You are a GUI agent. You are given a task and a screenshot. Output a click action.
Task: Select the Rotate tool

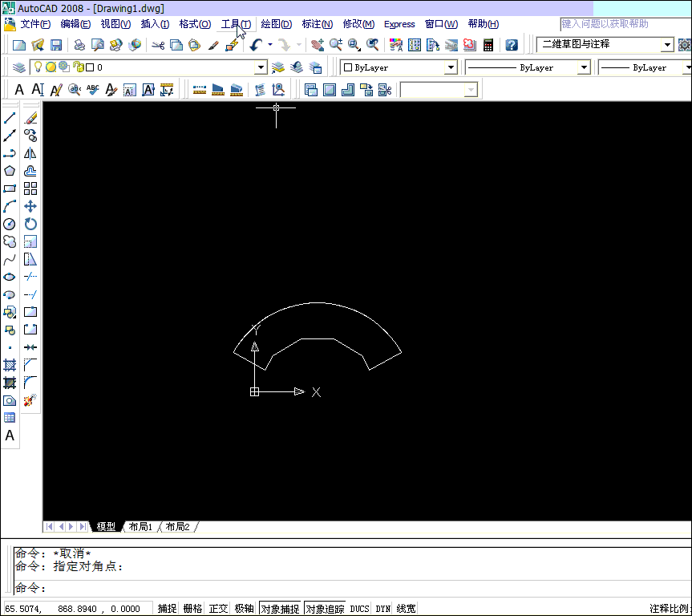[30, 224]
